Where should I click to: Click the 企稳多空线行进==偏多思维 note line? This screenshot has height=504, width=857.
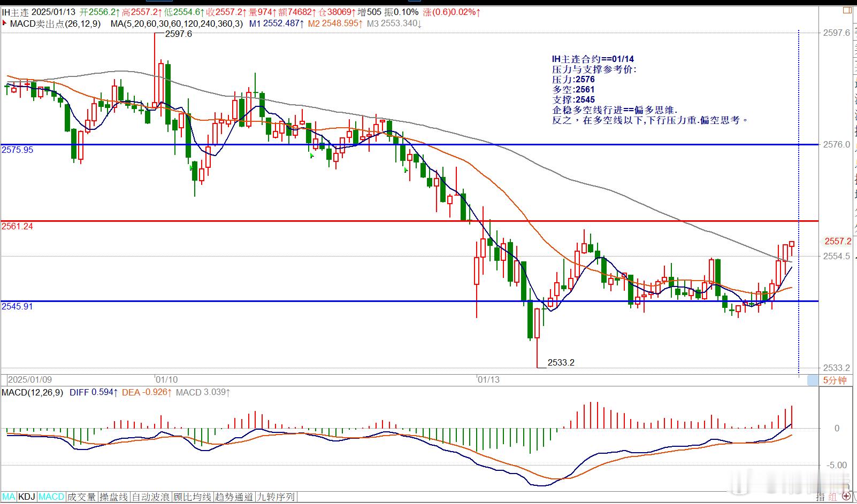point(615,110)
